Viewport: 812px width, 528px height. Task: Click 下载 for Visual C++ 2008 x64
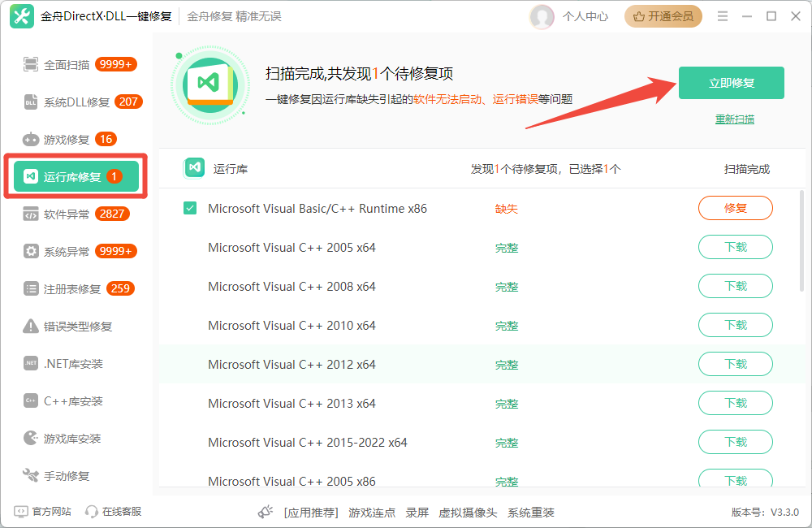pyautogui.click(x=736, y=286)
